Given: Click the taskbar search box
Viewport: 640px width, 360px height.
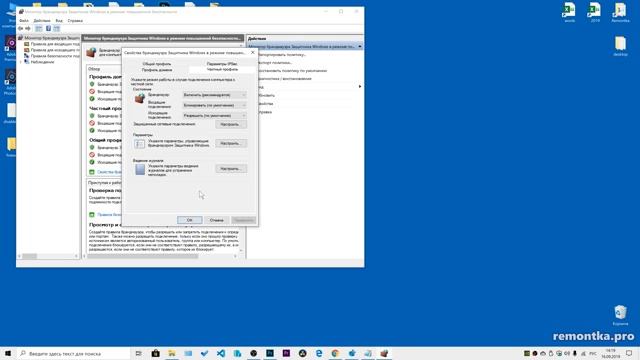Looking at the screenshot, I should click(73, 353).
